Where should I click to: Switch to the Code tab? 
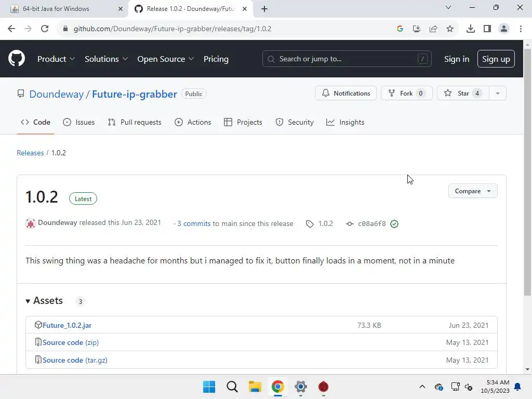click(36, 122)
